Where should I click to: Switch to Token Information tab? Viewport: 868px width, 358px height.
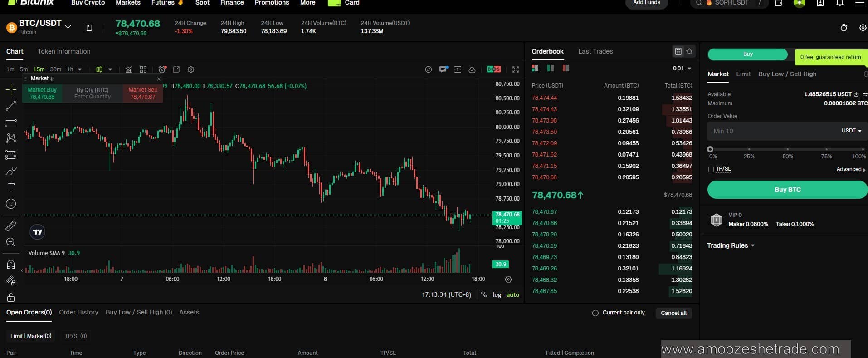(x=64, y=51)
